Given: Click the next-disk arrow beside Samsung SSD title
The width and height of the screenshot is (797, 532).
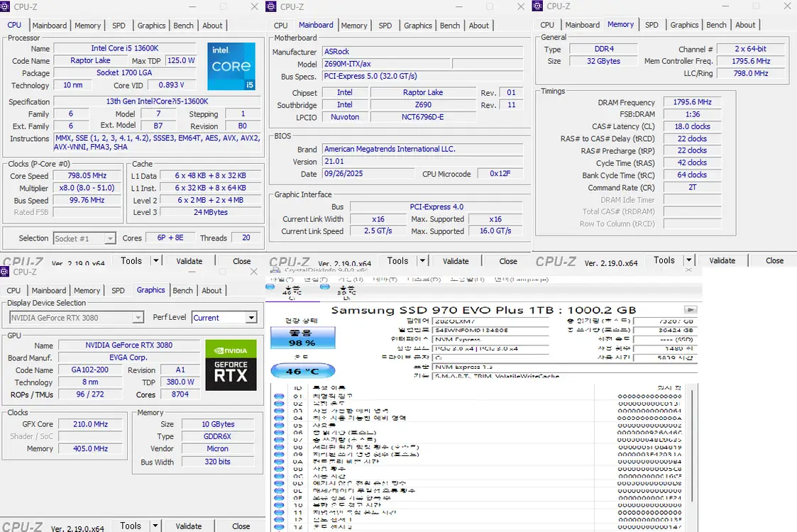Looking at the screenshot, I should [x=691, y=309].
